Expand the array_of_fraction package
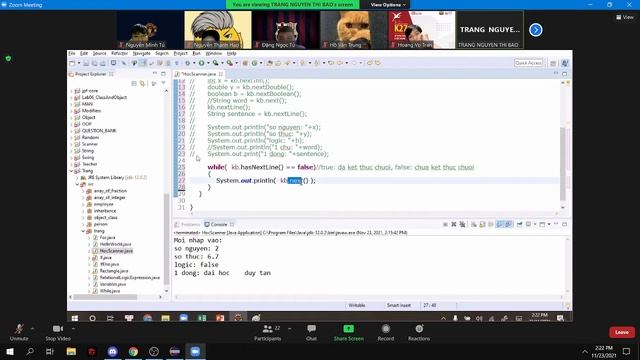 83,191
